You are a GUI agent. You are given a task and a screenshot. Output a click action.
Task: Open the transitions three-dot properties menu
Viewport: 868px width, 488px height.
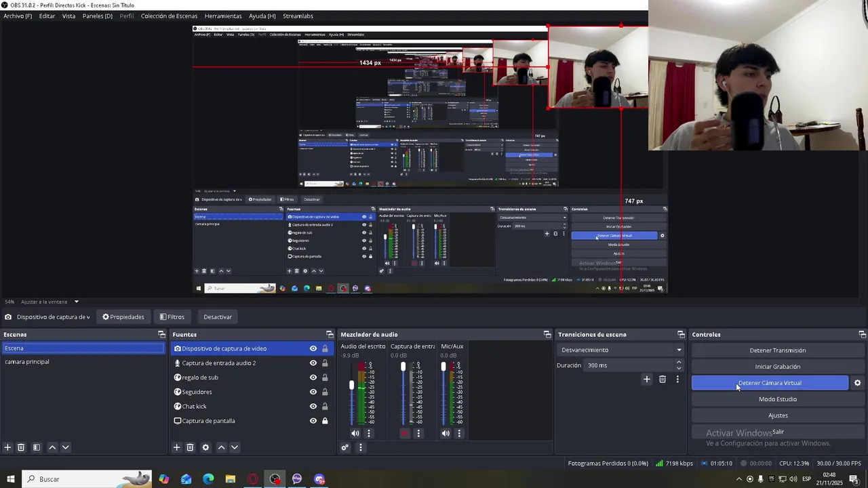click(677, 380)
